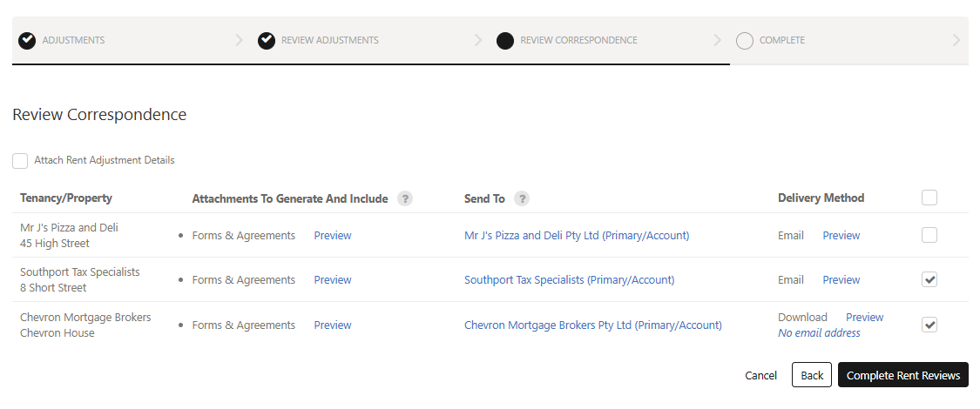Enable Attach Rent Adjustment Details checkbox

click(20, 161)
